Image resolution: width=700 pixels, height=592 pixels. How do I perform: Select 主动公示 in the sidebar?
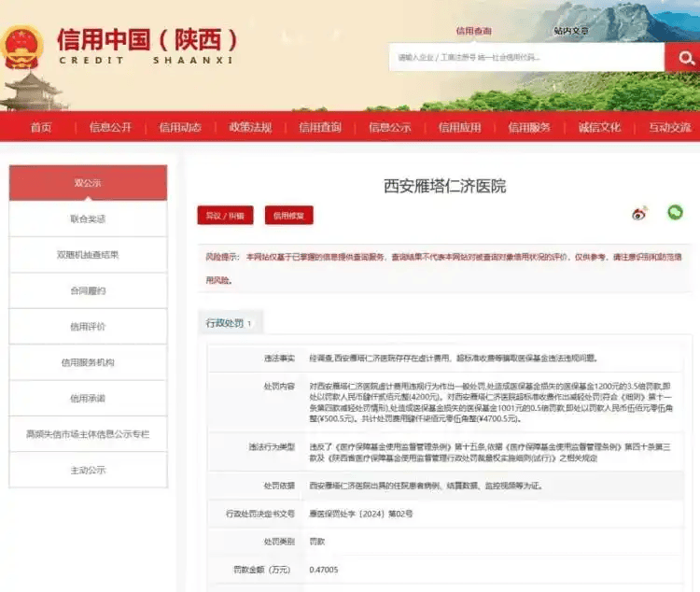(88, 470)
